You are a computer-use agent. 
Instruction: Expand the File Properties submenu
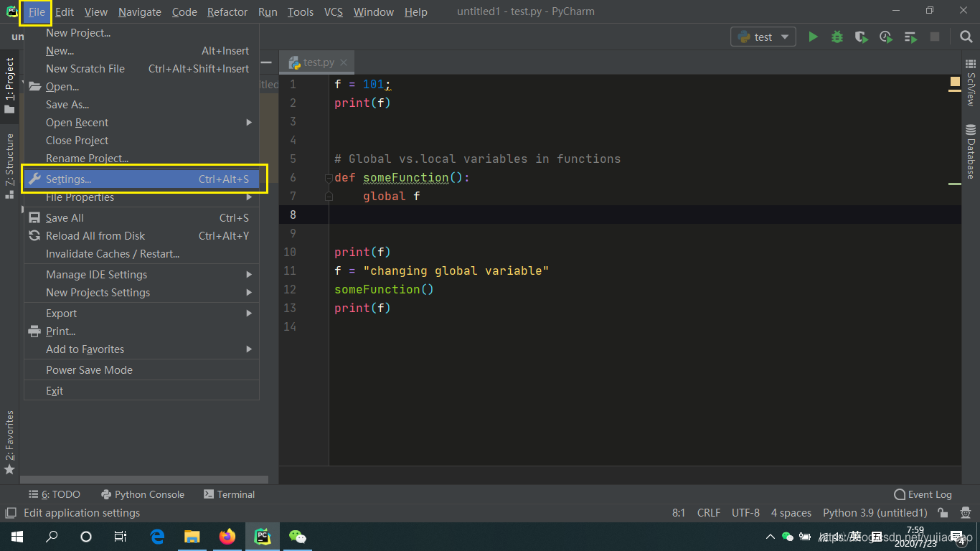(x=142, y=197)
